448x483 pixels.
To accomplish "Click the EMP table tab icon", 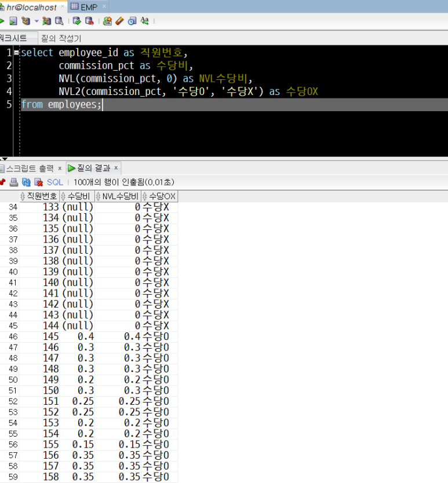I will (x=74, y=6).
